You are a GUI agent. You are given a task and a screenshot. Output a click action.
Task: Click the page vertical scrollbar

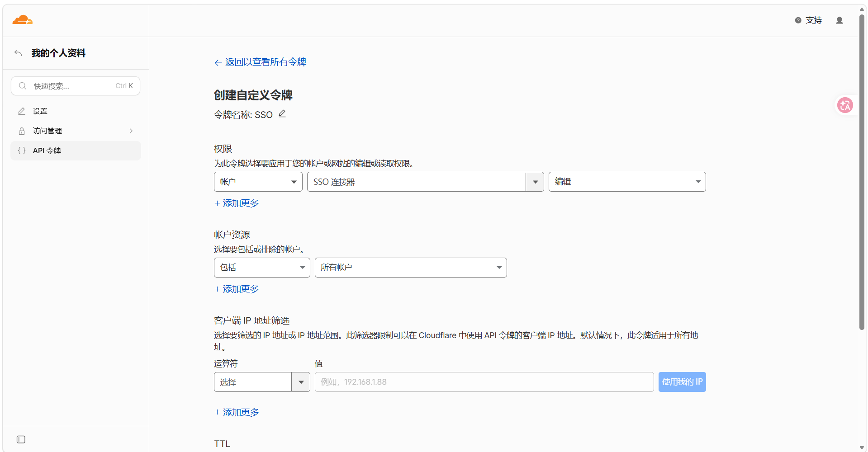862,172
